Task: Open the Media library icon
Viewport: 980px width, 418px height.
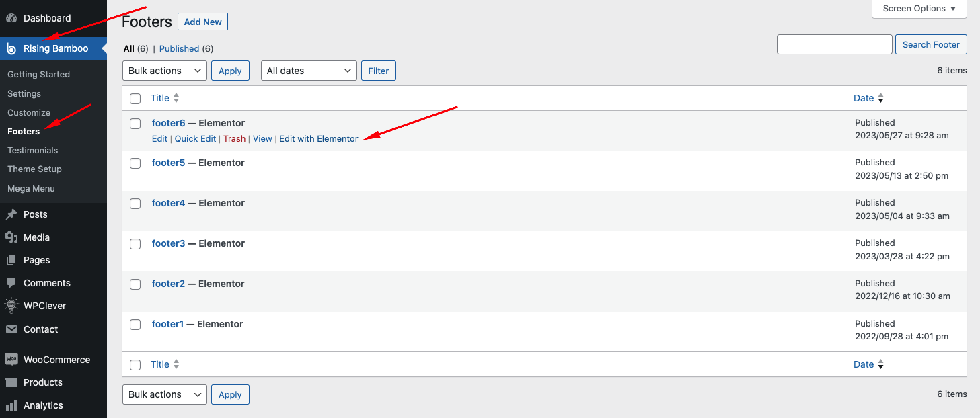Action: coord(11,237)
